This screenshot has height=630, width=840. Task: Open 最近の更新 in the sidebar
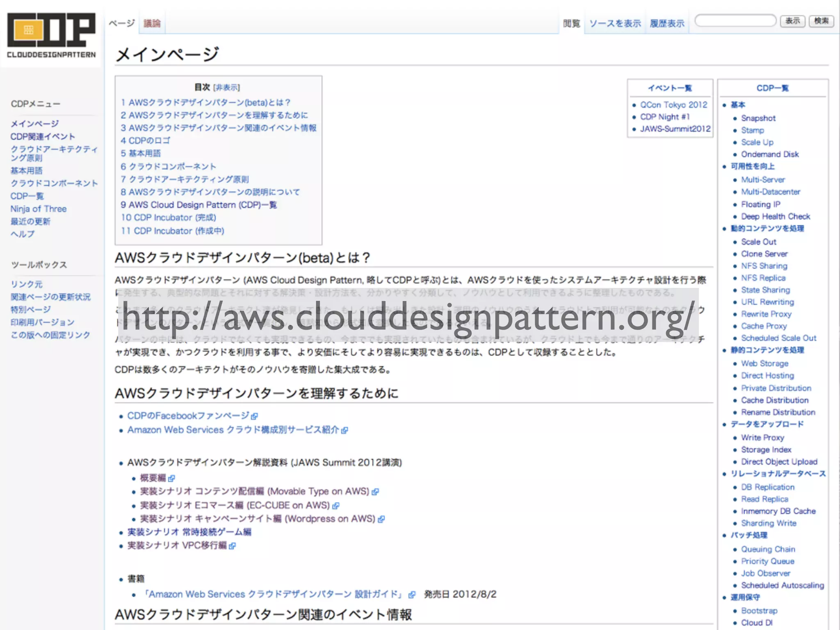(30, 221)
